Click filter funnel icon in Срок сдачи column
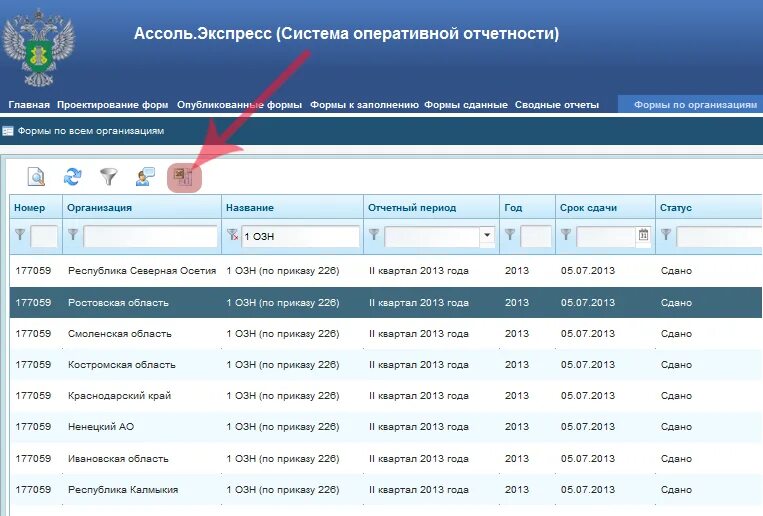 coord(565,234)
